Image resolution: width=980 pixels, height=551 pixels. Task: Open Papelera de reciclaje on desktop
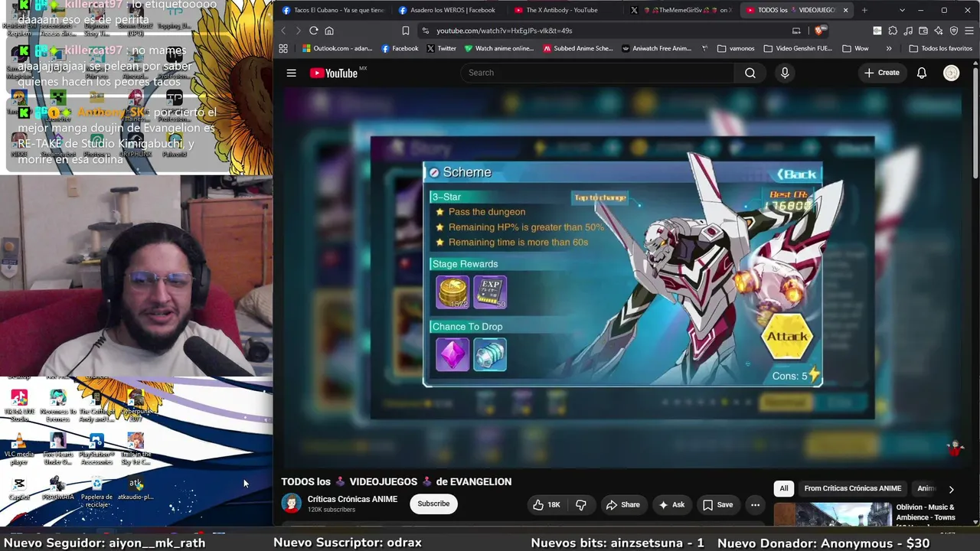96,491
